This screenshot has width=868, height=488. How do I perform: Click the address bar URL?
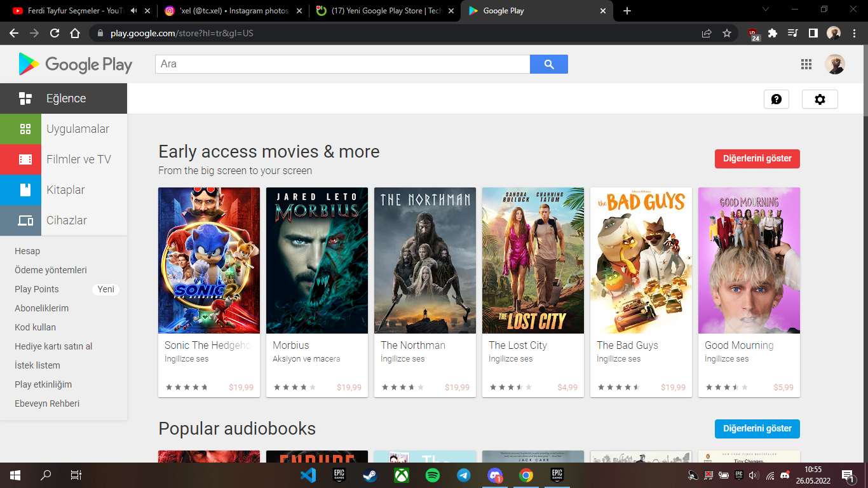click(182, 33)
